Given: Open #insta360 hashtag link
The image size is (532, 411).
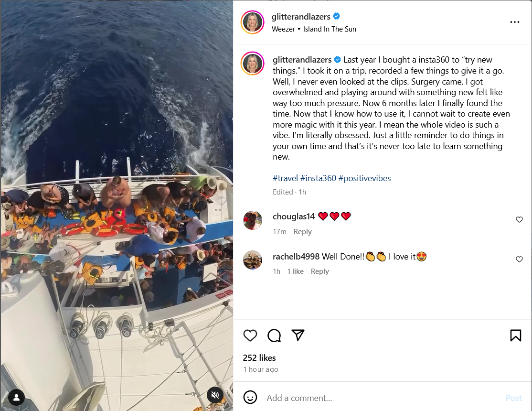Looking at the screenshot, I should point(318,178).
